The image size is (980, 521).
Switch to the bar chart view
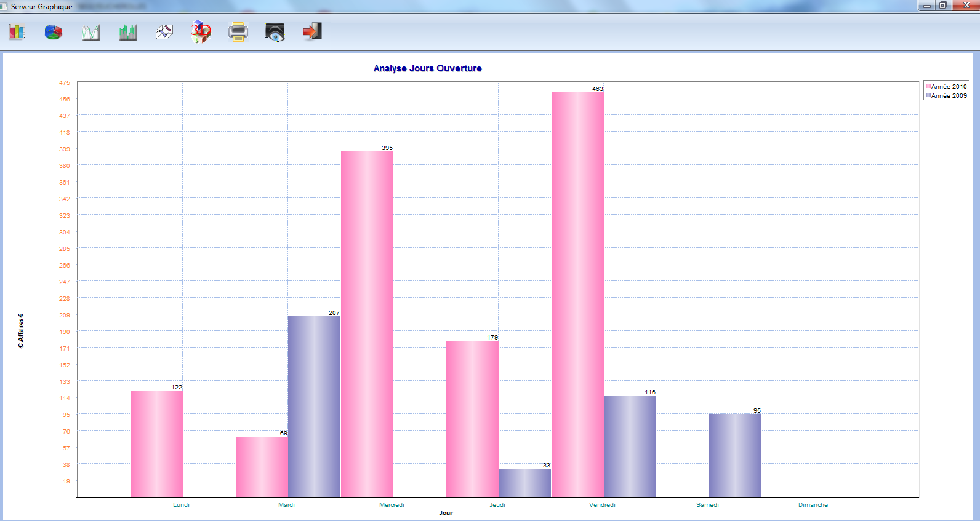[17, 32]
